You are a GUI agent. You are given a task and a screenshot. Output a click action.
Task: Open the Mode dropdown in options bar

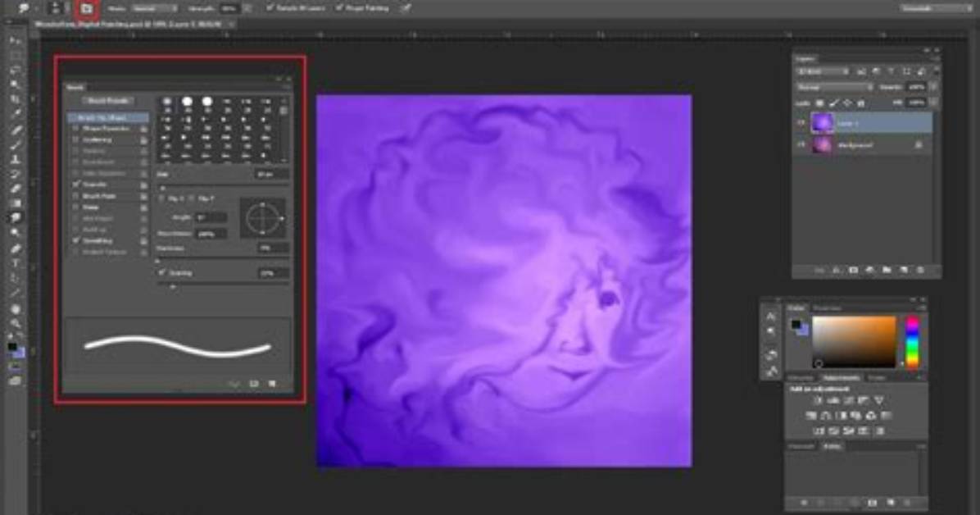coord(154,9)
